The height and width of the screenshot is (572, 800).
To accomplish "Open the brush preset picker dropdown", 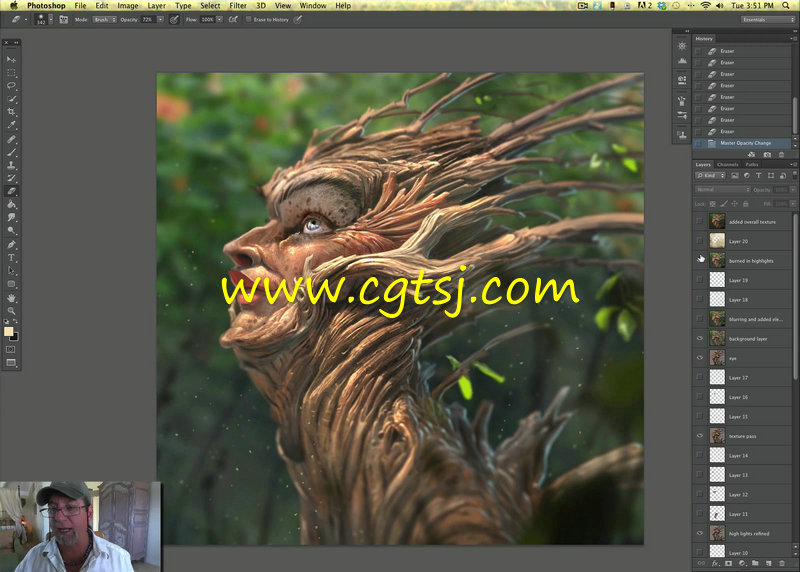I will pyautogui.click(x=51, y=19).
